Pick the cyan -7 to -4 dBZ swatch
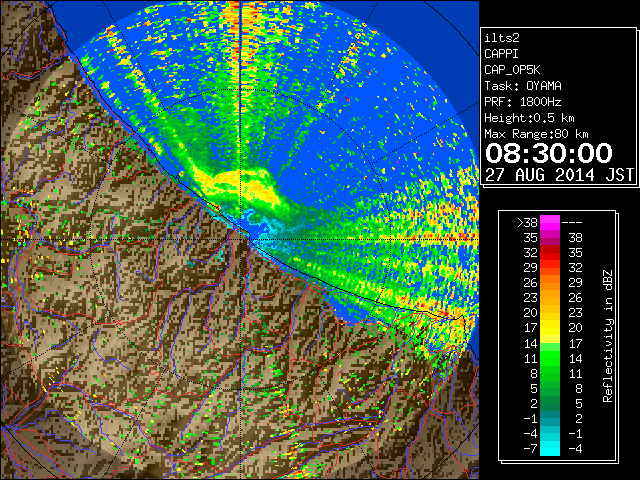 [550, 448]
